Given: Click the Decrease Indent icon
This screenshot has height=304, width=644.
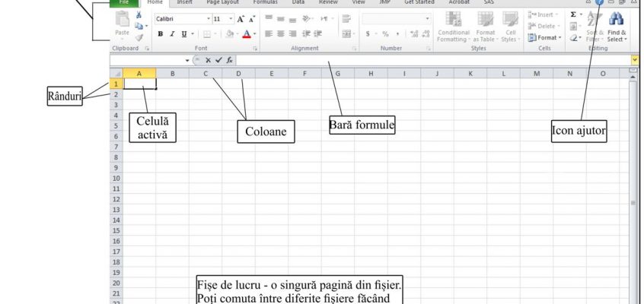Looking at the screenshot, I should 306,33.
